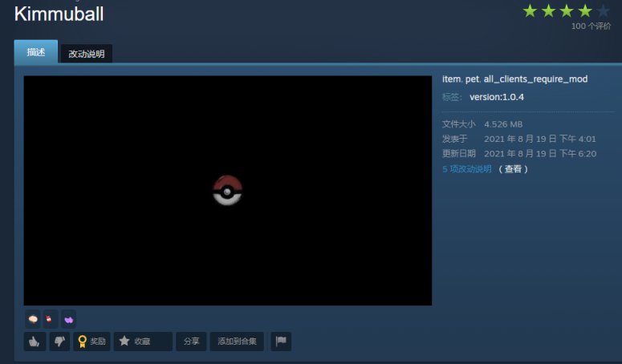The width and height of the screenshot is (622, 364).
Task: Click the posted date ending 下午 4:01
Action: 540,139
